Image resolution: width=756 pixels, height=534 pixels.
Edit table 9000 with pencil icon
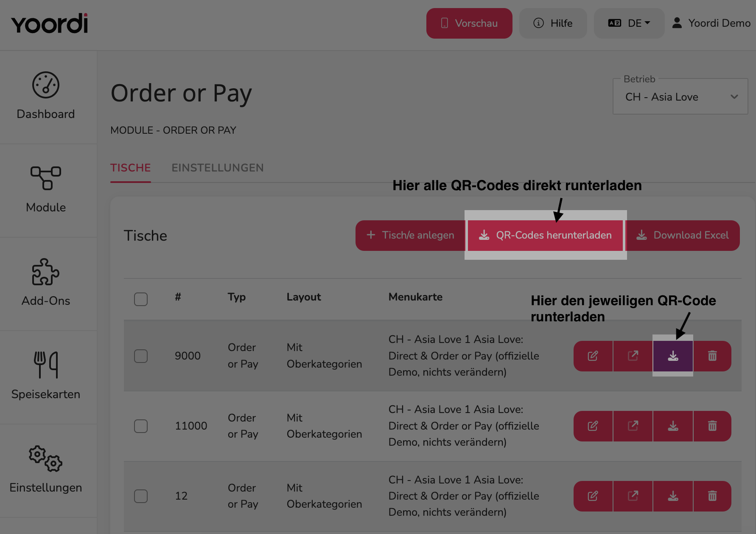593,356
